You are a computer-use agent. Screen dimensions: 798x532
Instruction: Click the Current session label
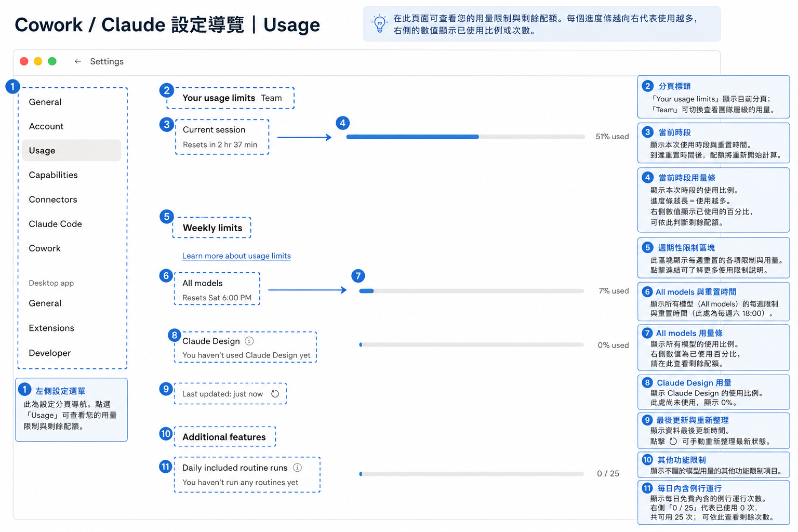(214, 129)
